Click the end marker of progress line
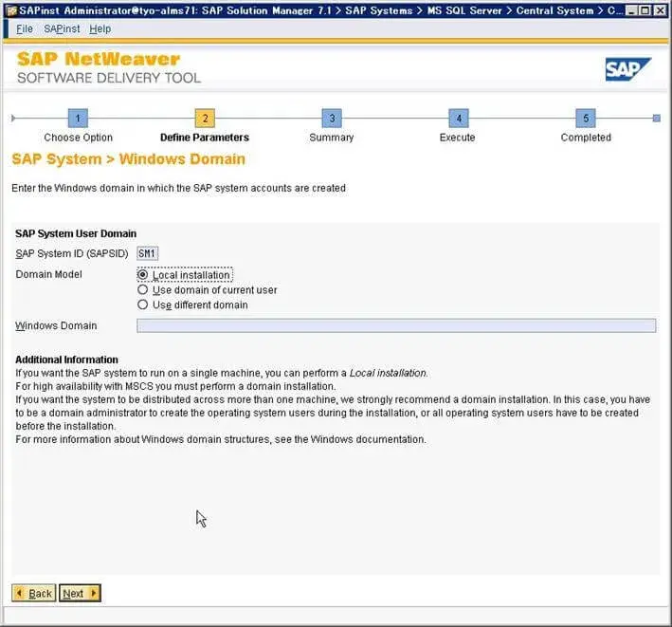Image resolution: width=672 pixels, height=627 pixels. (x=656, y=118)
